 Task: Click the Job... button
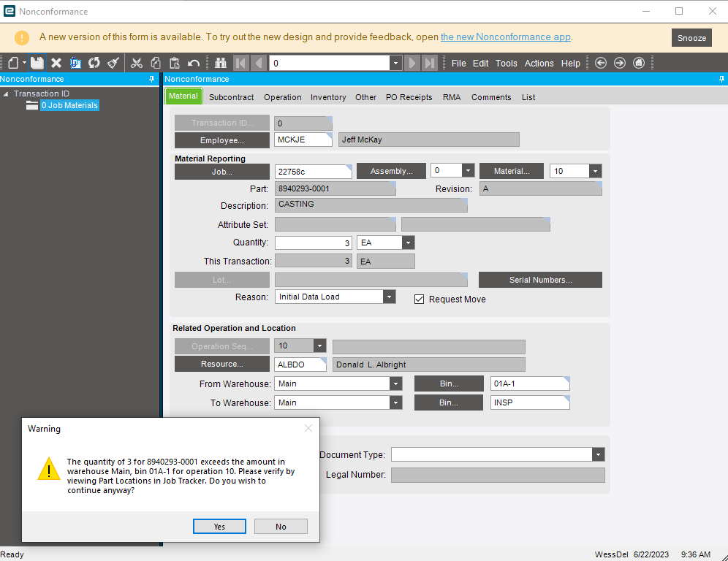(222, 172)
